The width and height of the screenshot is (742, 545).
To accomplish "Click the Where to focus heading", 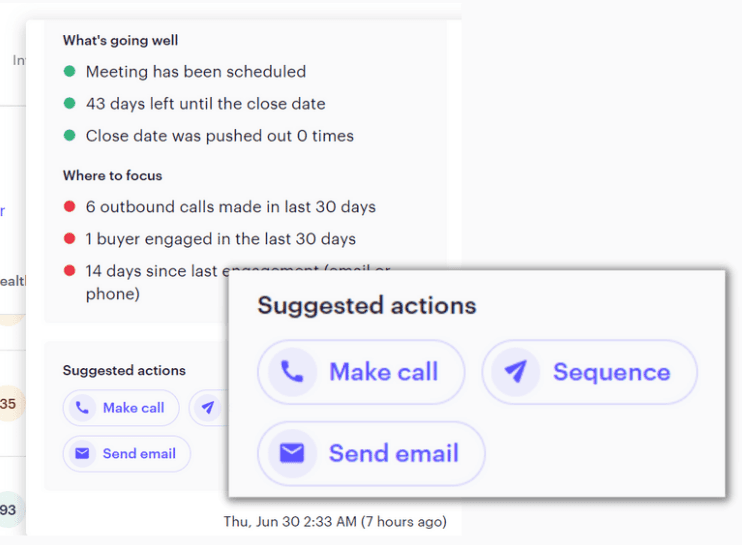I will pos(112,176).
